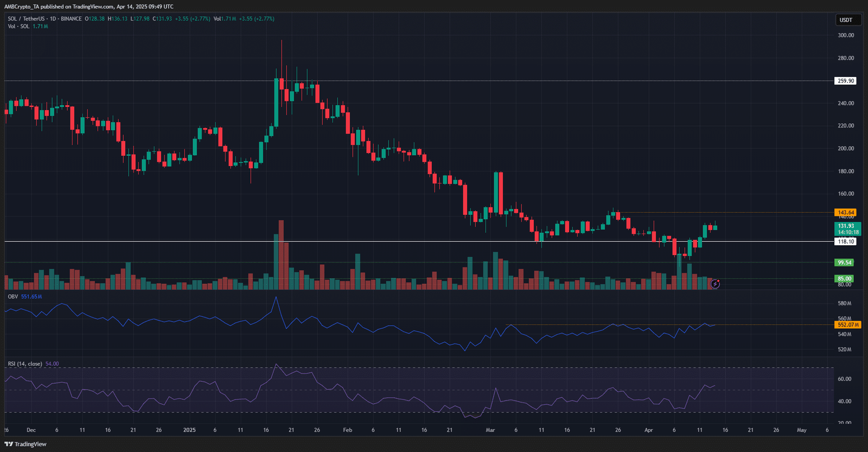Click the purple lightning bolt event icon
The width and height of the screenshot is (868, 452).
[x=715, y=284]
